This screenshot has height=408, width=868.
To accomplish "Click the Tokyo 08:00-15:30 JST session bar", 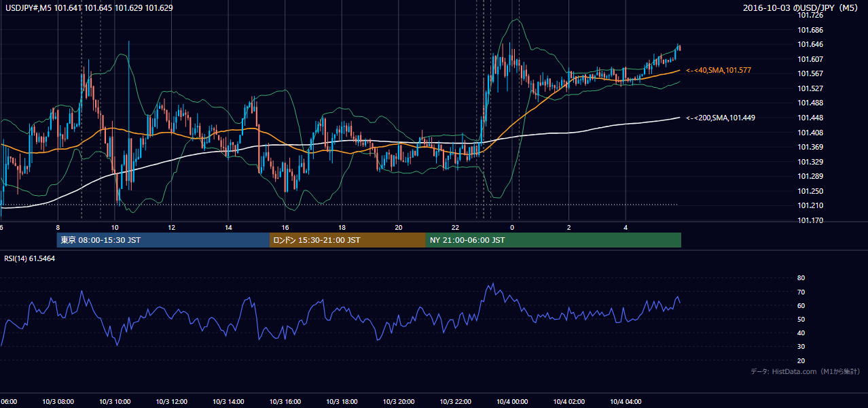I will [x=163, y=240].
